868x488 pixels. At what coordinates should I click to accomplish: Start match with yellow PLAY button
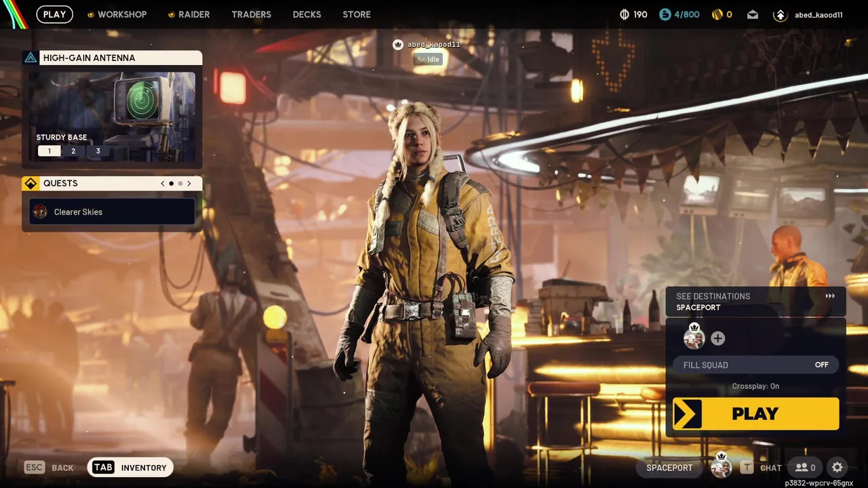755,413
